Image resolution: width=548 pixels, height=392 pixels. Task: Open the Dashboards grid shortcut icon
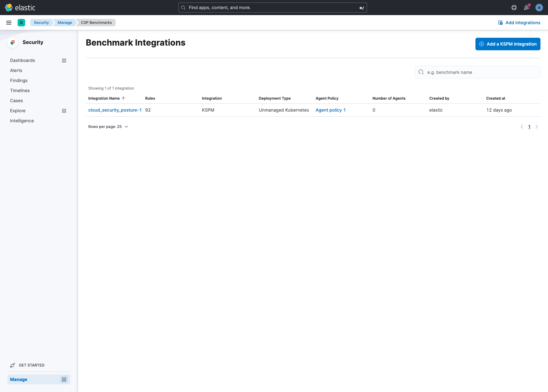point(64,60)
